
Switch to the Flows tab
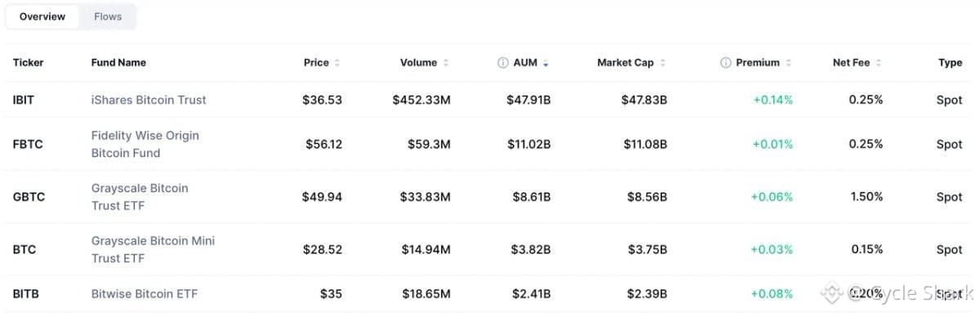pyautogui.click(x=108, y=16)
